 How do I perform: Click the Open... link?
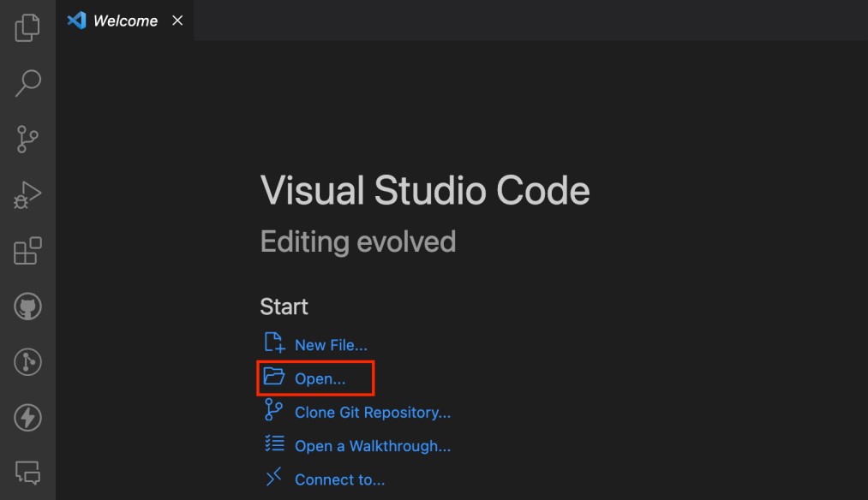320,379
